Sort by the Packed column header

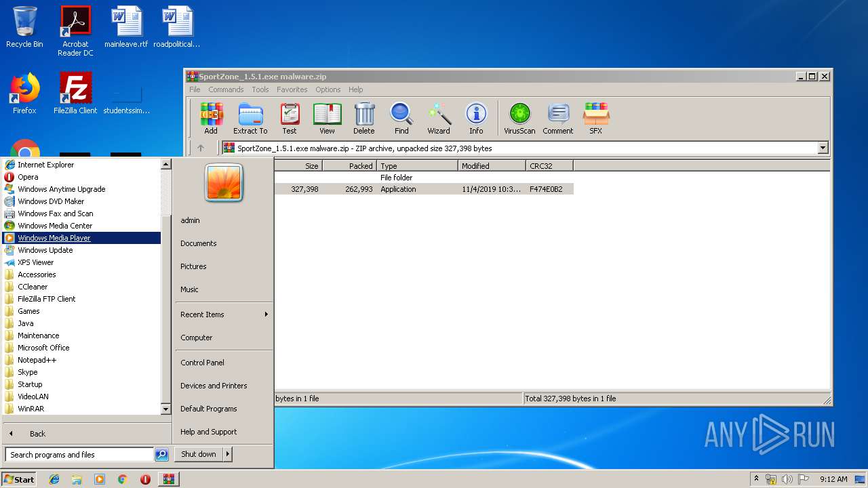pos(349,165)
